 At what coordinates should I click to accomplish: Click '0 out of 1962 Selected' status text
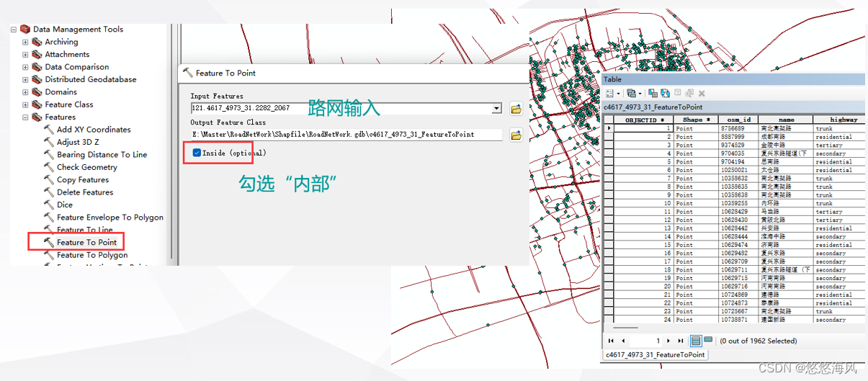[757, 341]
